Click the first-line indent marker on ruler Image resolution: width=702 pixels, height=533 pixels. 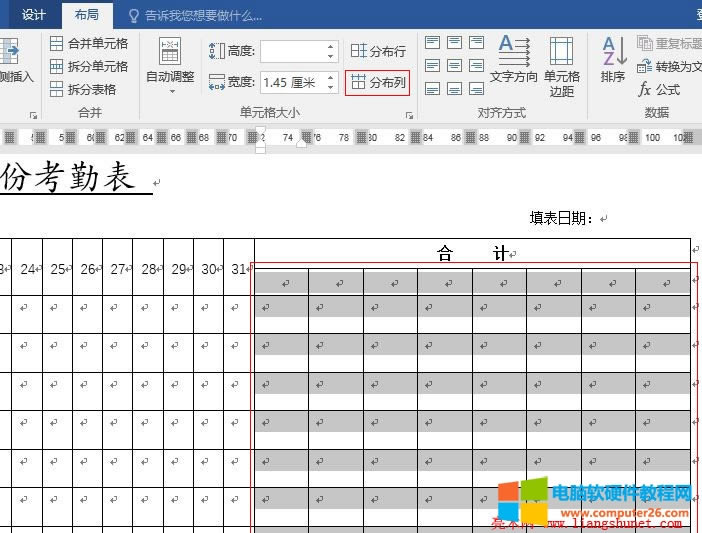tap(260, 132)
